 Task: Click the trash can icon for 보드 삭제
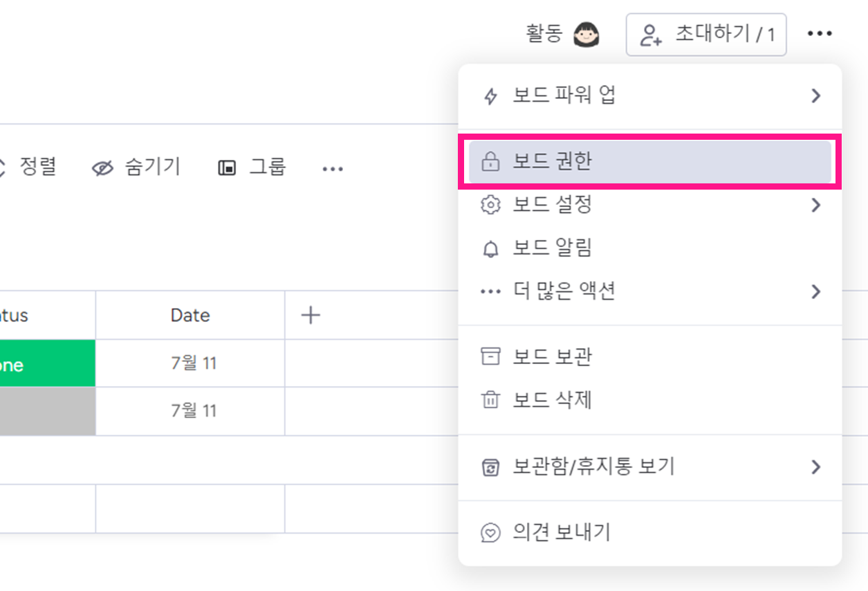point(490,400)
